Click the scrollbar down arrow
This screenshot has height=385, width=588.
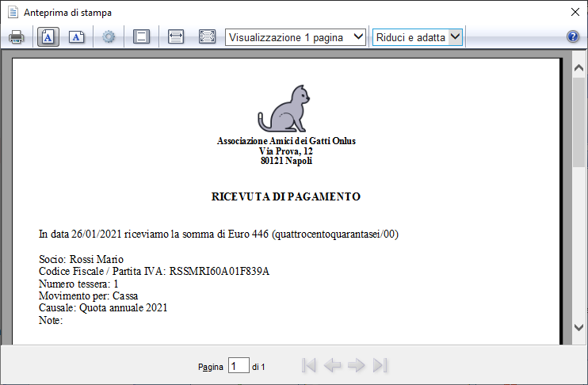pos(578,328)
